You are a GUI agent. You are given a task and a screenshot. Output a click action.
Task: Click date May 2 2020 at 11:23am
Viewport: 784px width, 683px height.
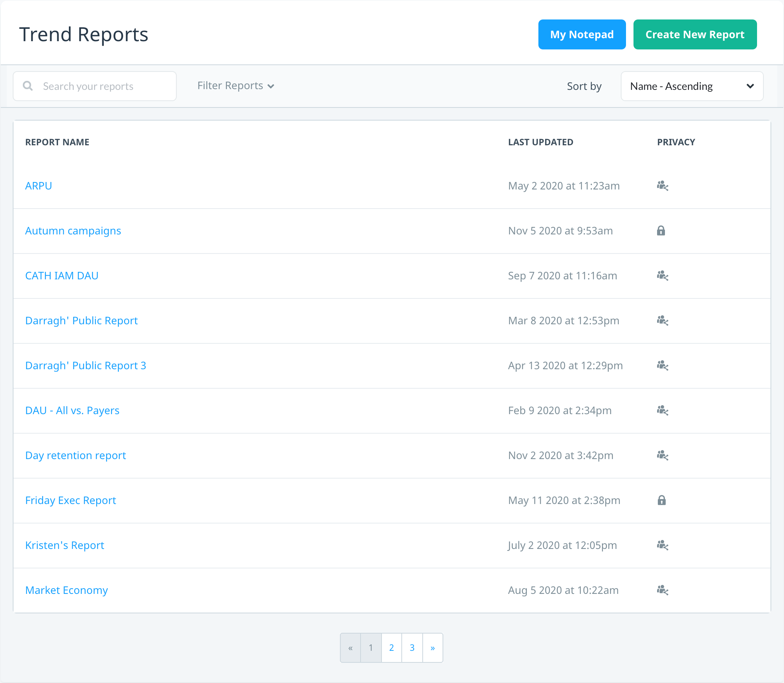click(564, 186)
